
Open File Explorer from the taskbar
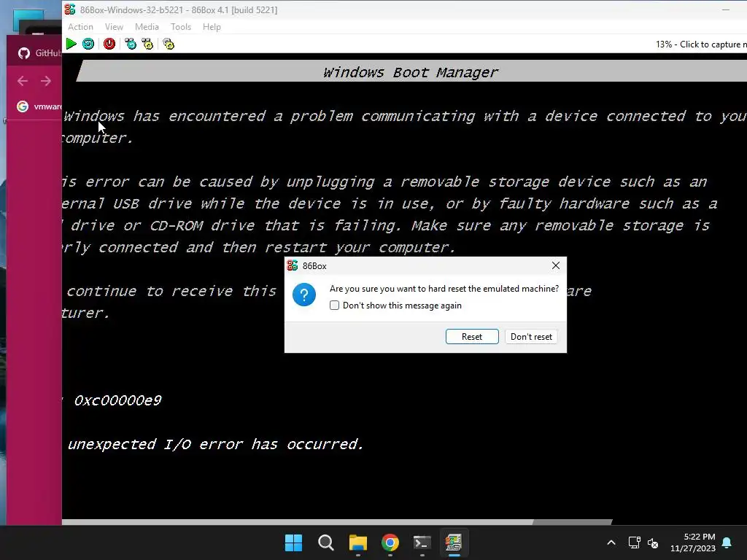tap(357, 542)
